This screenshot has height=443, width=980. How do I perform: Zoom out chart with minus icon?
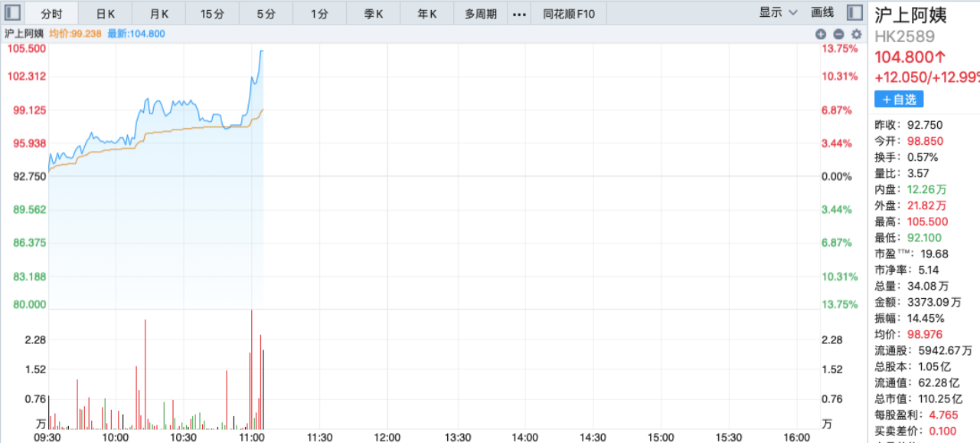[x=838, y=34]
